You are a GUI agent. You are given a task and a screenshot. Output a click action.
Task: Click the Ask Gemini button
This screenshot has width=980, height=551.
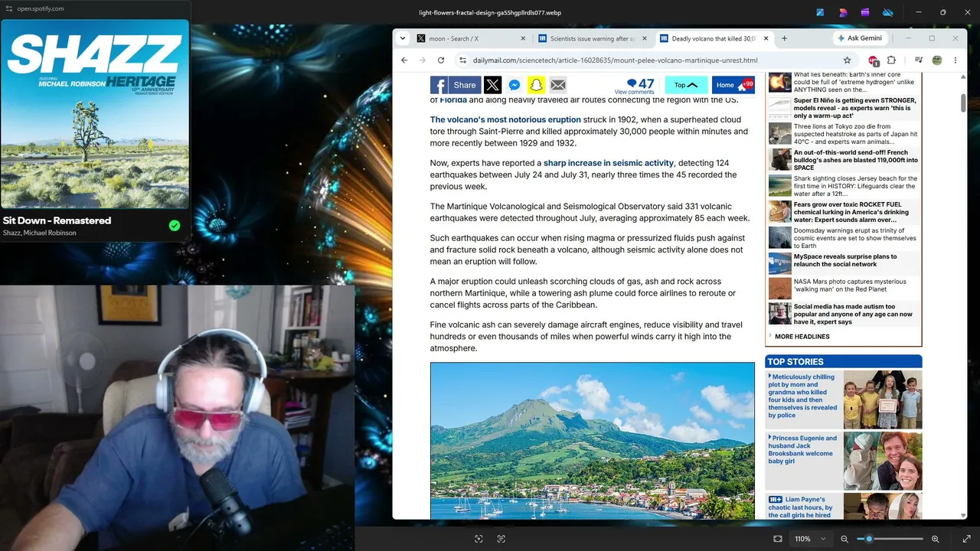[860, 38]
